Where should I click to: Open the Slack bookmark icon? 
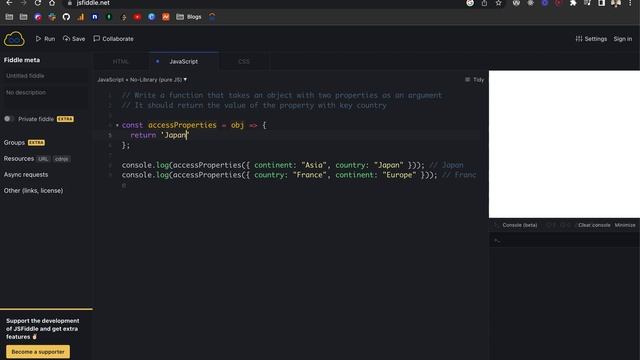pyautogui.click(x=52, y=17)
